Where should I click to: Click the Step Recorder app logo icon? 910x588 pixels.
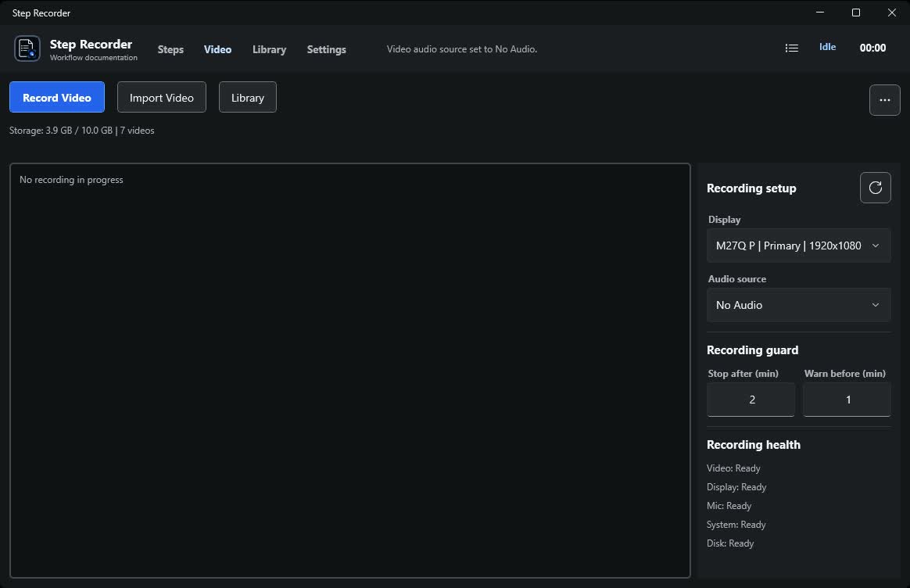[27, 48]
